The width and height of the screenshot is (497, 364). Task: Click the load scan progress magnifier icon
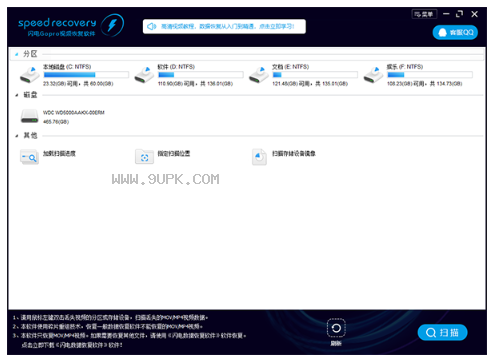pyautogui.click(x=29, y=157)
